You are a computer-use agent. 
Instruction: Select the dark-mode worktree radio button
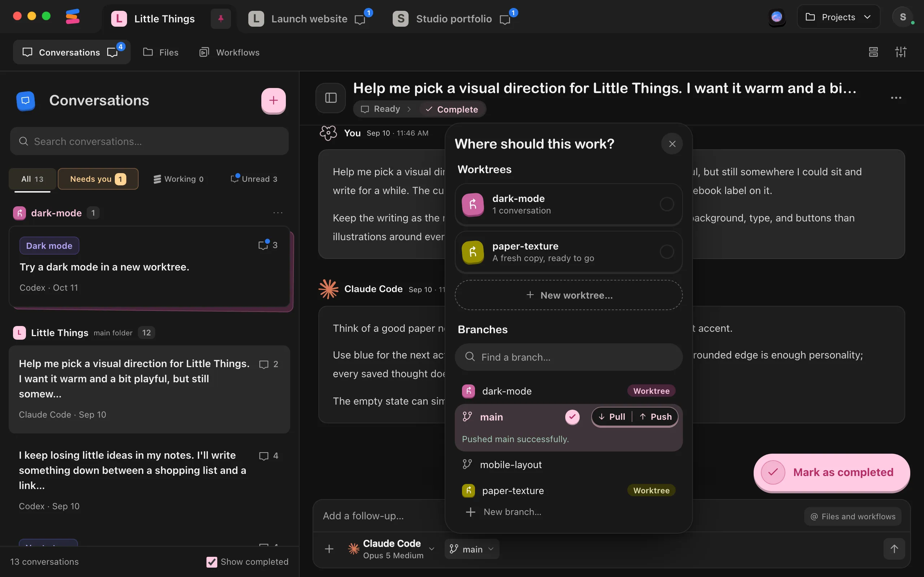[667, 204]
